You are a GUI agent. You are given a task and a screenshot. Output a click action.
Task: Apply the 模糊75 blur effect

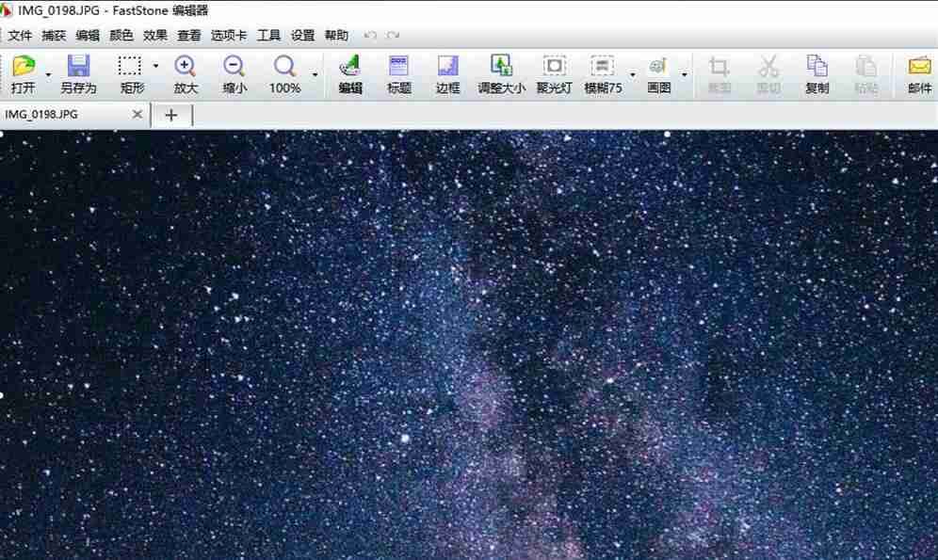pos(603,73)
